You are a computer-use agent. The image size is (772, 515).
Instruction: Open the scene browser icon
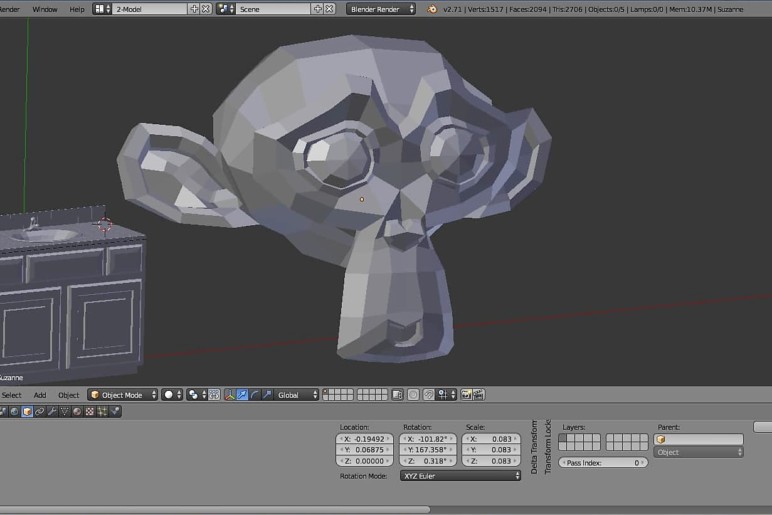[x=225, y=9]
